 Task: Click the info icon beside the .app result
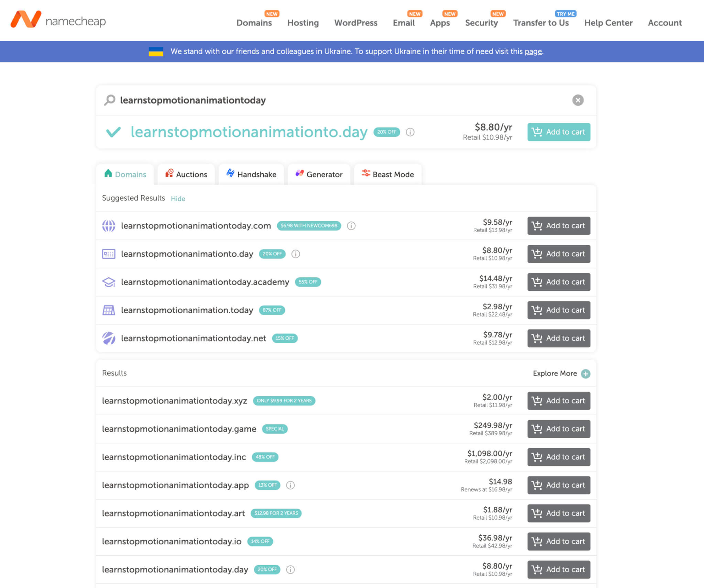click(290, 485)
